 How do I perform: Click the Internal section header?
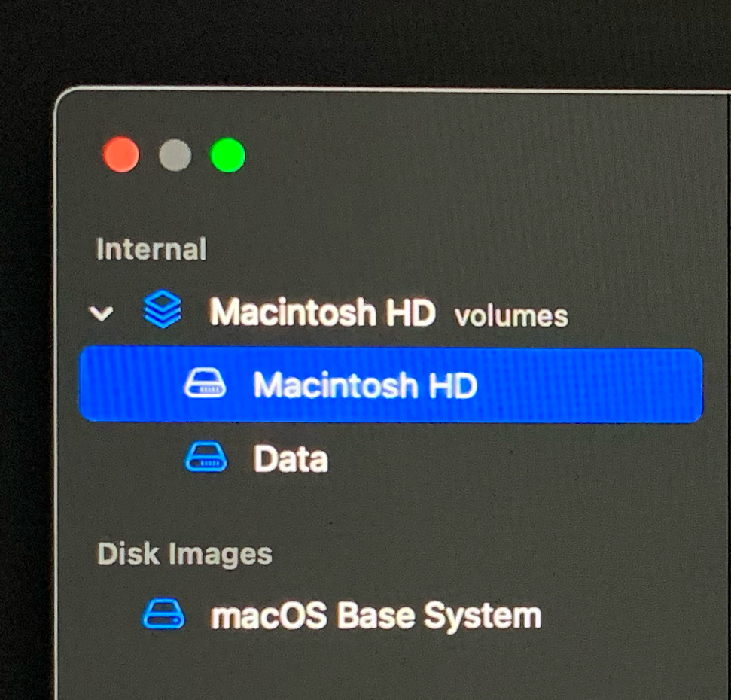tap(151, 249)
